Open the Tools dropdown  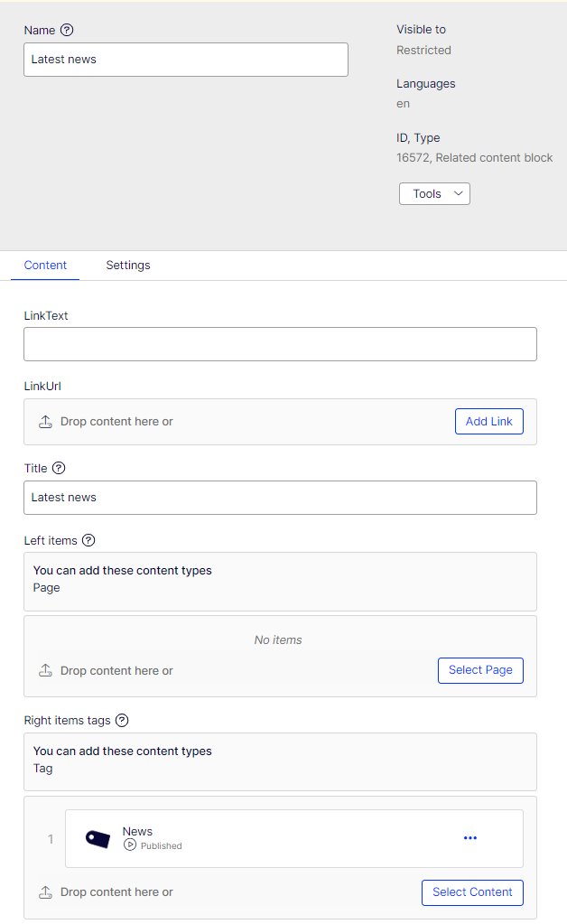pyautogui.click(x=434, y=194)
